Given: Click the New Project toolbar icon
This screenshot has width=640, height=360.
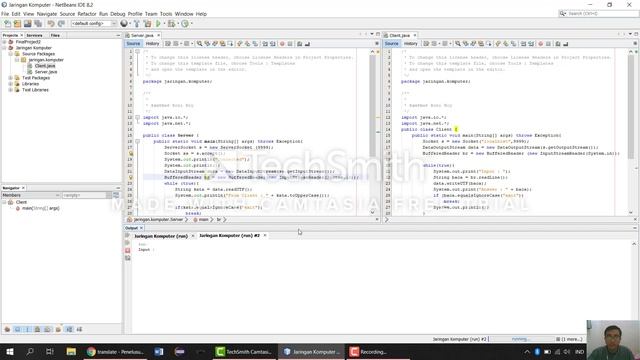Looking at the screenshot, I should pyautogui.click(x=17, y=24).
